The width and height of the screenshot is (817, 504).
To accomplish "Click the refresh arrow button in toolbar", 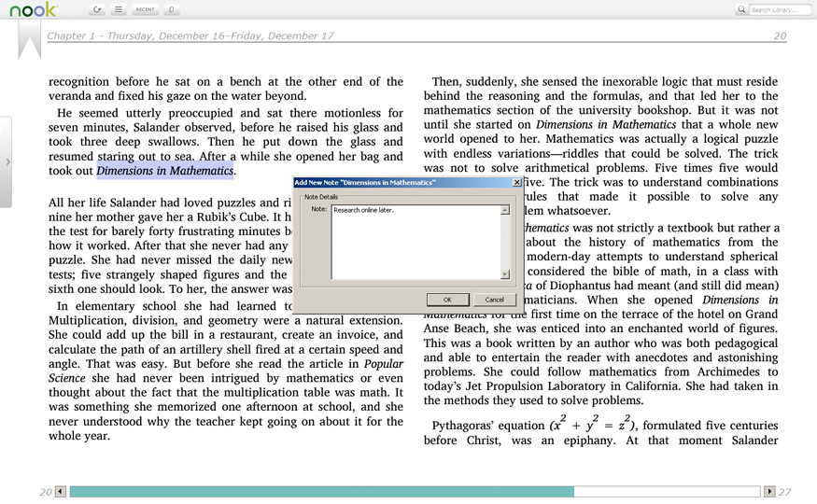I will tap(97, 9).
